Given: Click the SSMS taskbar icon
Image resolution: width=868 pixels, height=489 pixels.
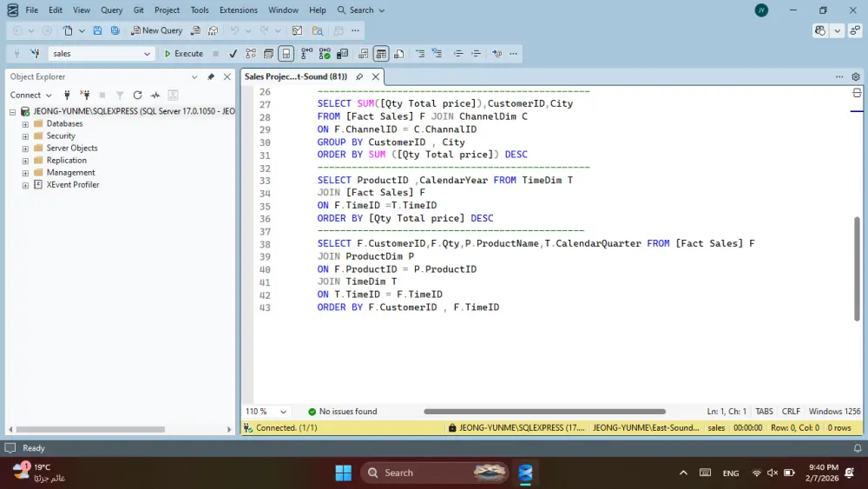Looking at the screenshot, I should (x=525, y=473).
